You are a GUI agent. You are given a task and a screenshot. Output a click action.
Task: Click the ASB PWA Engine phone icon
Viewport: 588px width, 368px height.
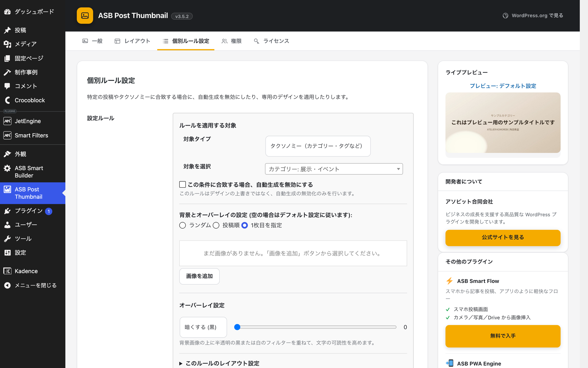click(x=450, y=363)
